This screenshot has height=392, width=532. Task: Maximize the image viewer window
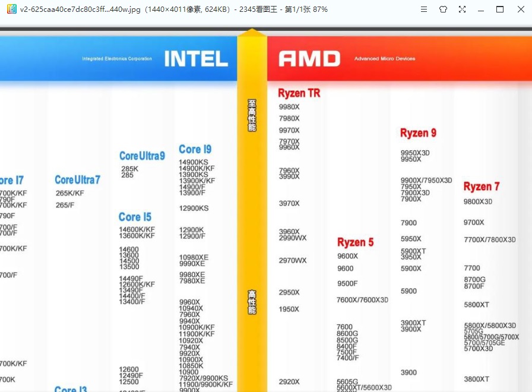pyautogui.click(x=500, y=10)
